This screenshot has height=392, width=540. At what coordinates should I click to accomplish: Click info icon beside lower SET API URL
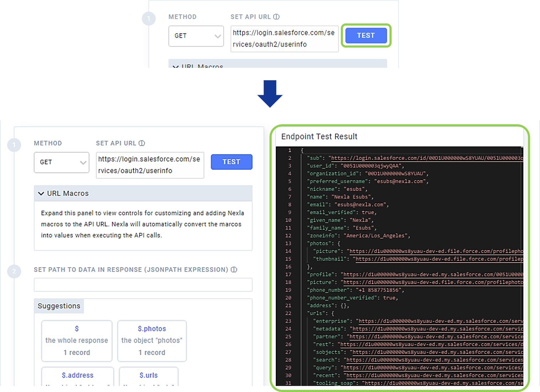click(142, 143)
